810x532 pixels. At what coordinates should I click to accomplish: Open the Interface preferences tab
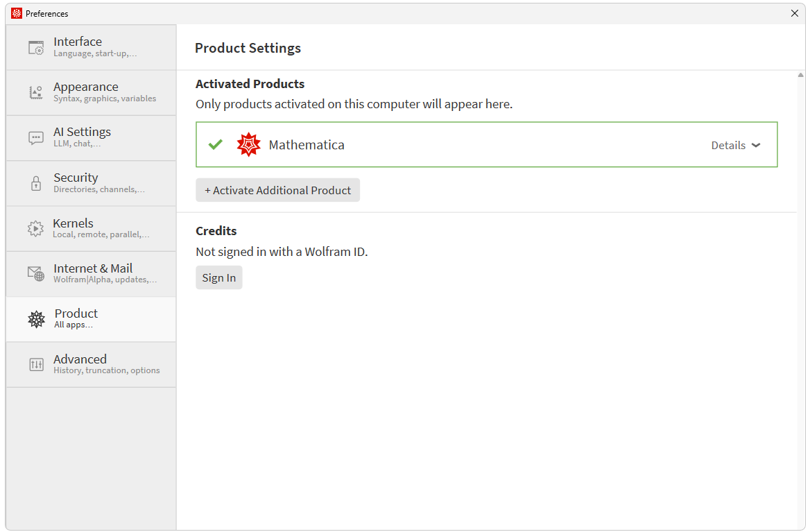pyautogui.click(x=91, y=47)
